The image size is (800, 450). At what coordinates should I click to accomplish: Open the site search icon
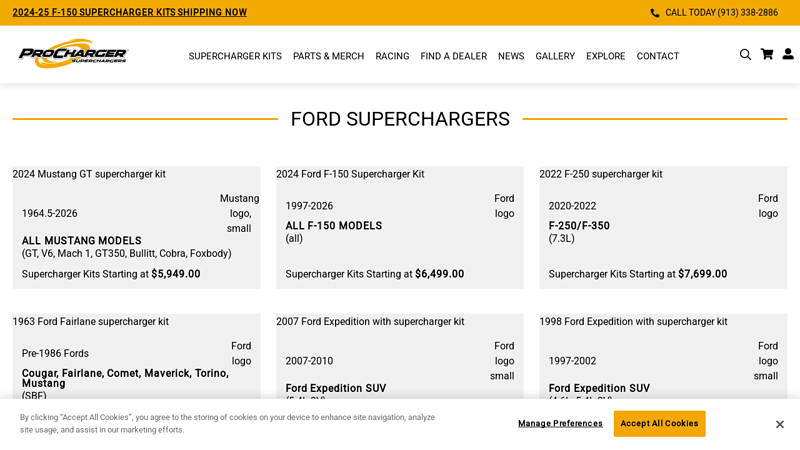[745, 55]
